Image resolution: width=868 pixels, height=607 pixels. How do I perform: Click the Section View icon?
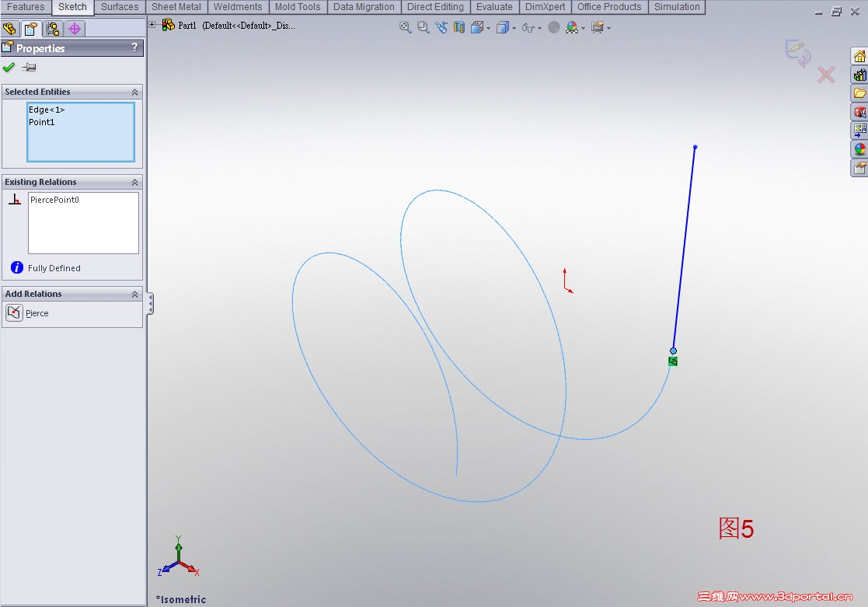(x=459, y=27)
